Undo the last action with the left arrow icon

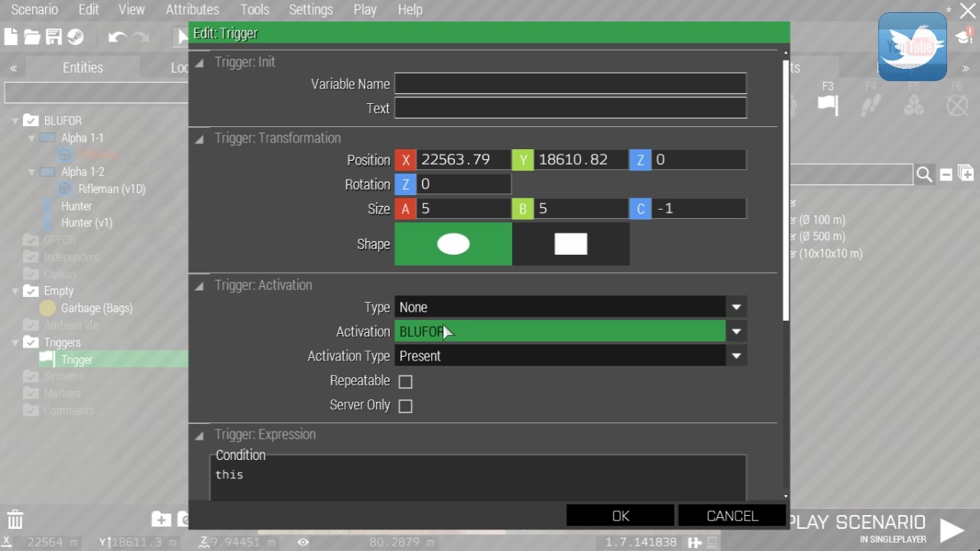pyautogui.click(x=117, y=37)
